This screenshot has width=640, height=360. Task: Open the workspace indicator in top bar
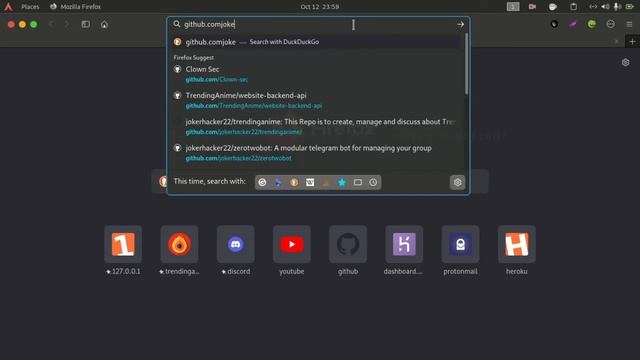tap(513, 7)
